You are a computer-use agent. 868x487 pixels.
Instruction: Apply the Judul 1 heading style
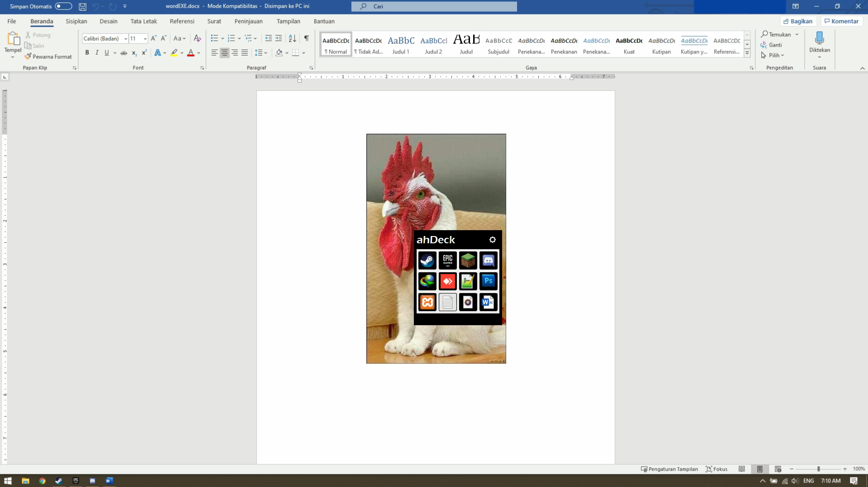[x=401, y=44]
